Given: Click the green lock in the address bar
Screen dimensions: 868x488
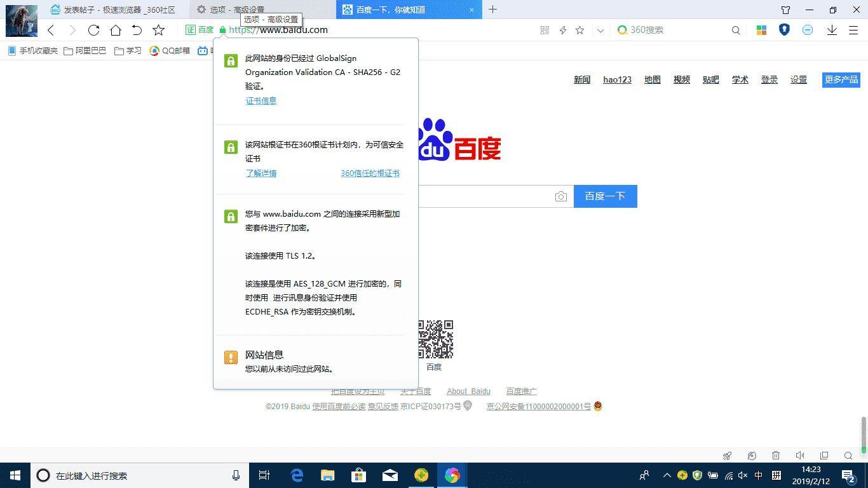Looking at the screenshot, I should pyautogui.click(x=222, y=30).
